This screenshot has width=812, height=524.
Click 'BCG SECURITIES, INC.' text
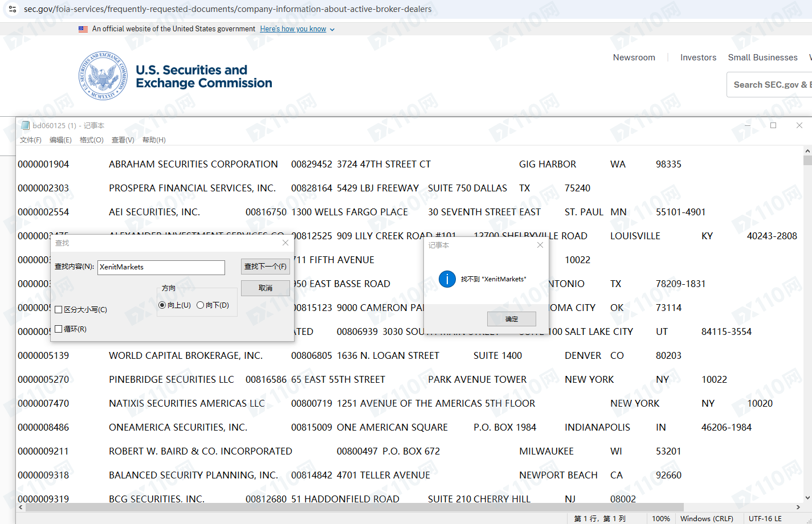tap(157, 498)
